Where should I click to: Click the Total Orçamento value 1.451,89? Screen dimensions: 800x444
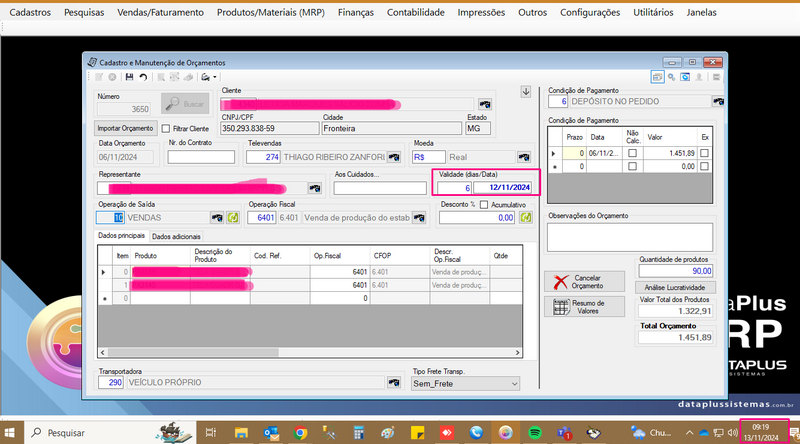[x=676, y=337]
